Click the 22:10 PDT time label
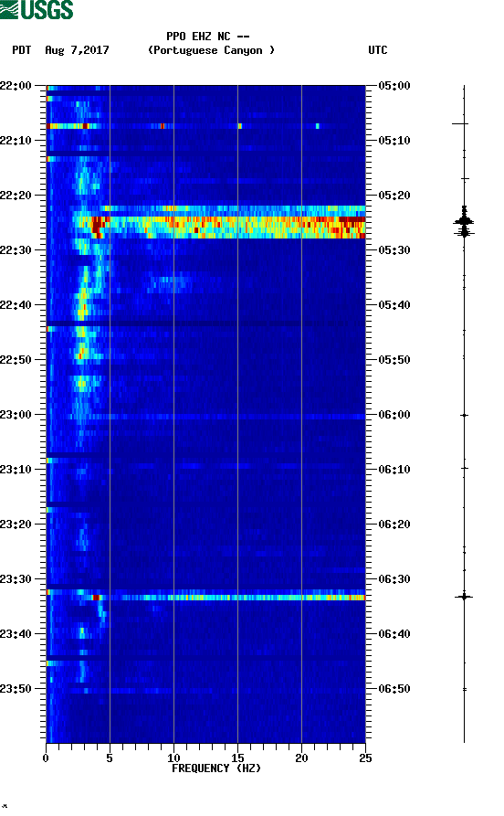 point(16,141)
